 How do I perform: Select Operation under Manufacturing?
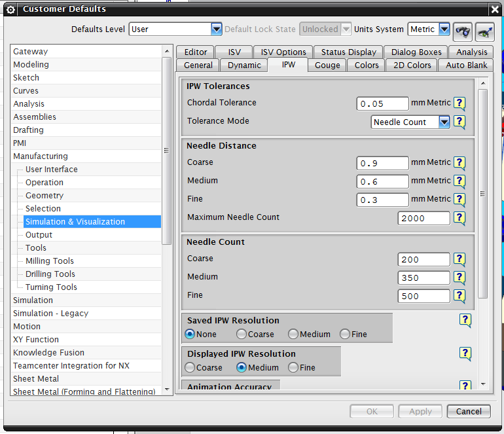tap(92, 183)
